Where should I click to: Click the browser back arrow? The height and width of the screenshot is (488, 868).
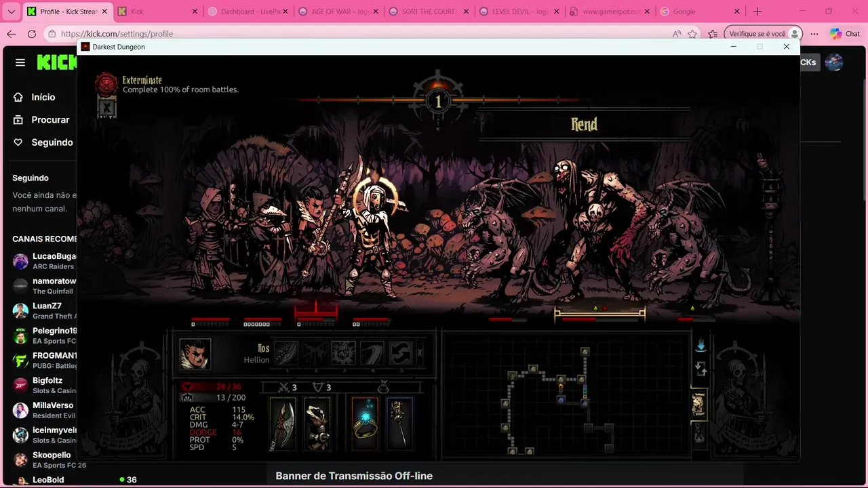click(11, 34)
